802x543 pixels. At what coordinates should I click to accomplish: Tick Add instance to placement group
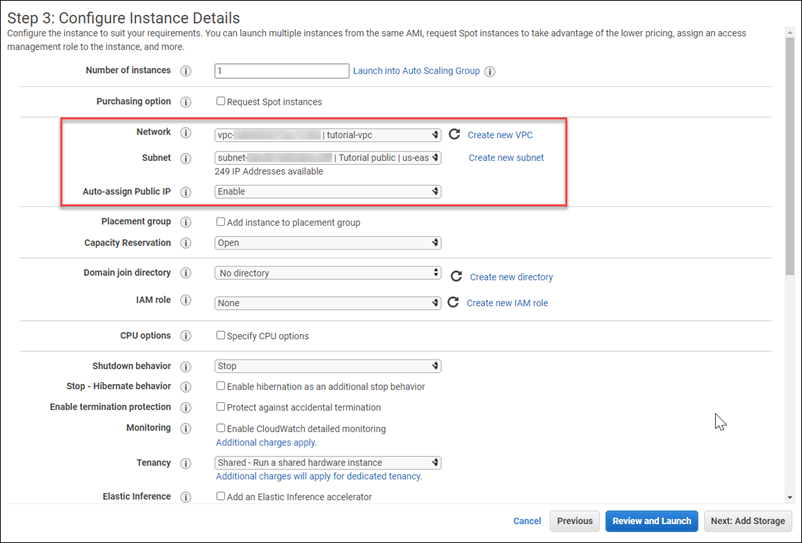[x=221, y=222]
